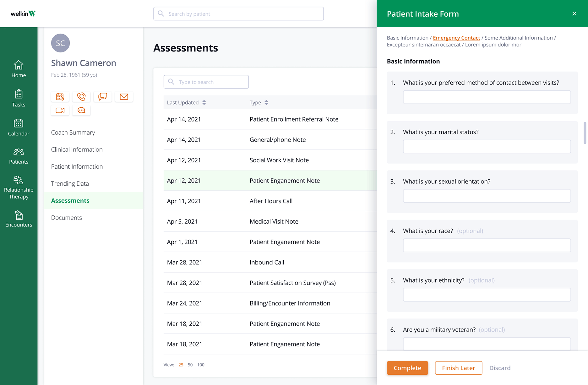The width and height of the screenshot is (588, 385).
Task: Switch to Documents section
Action: pos(67,218)
